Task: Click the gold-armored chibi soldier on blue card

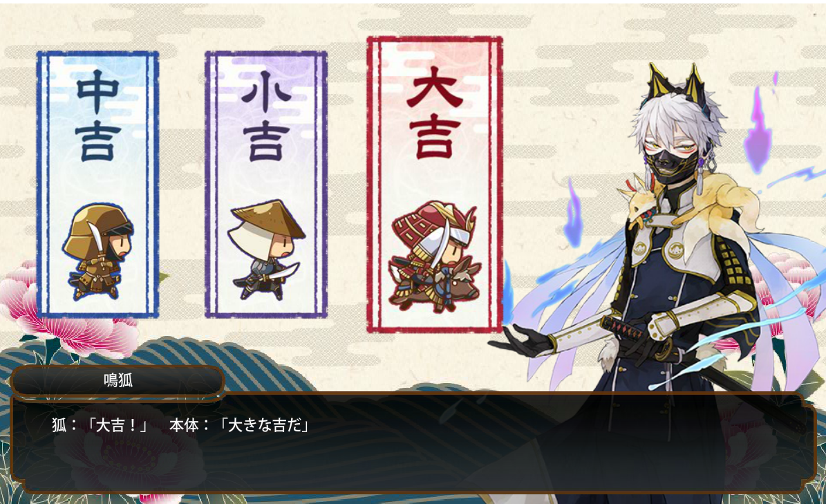Action: (99, 252)
